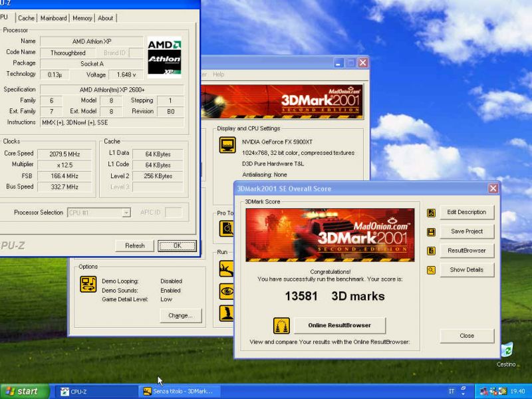Open the Cestino recycle bin icon

coord(506,354)
